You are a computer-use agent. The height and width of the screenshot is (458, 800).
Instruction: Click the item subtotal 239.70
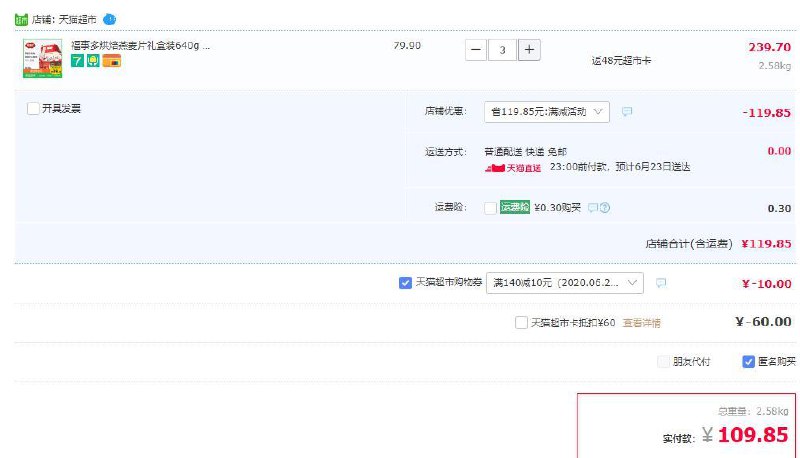coord(769,47)
